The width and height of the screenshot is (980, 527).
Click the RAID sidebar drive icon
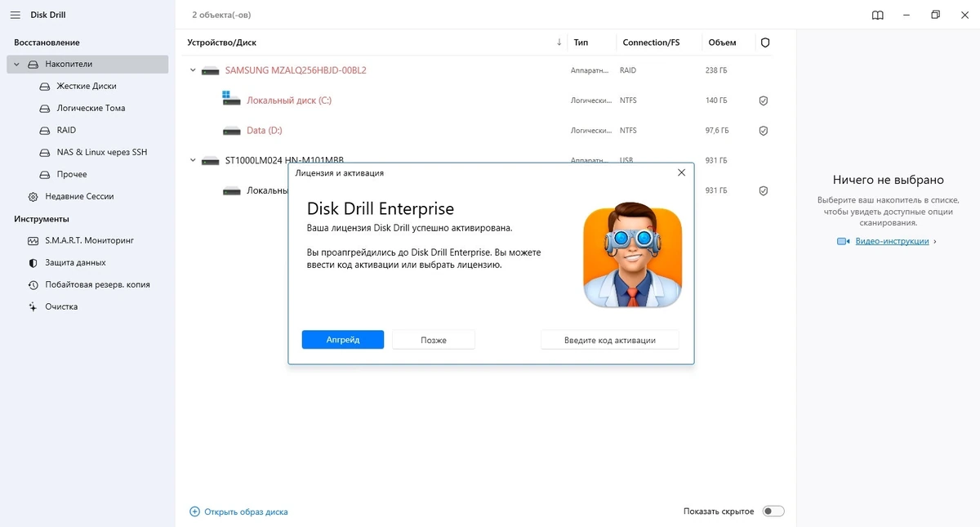click(x=46, y=130)
